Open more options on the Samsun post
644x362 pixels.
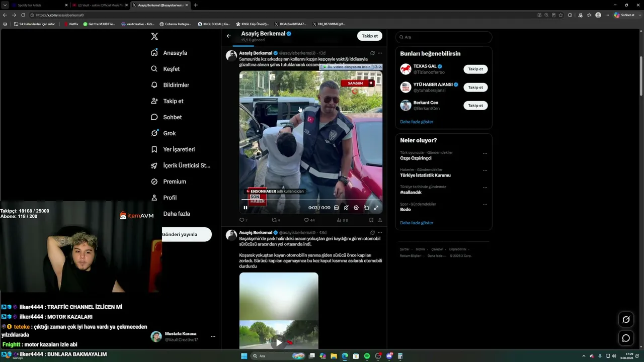tap(380, 53)
